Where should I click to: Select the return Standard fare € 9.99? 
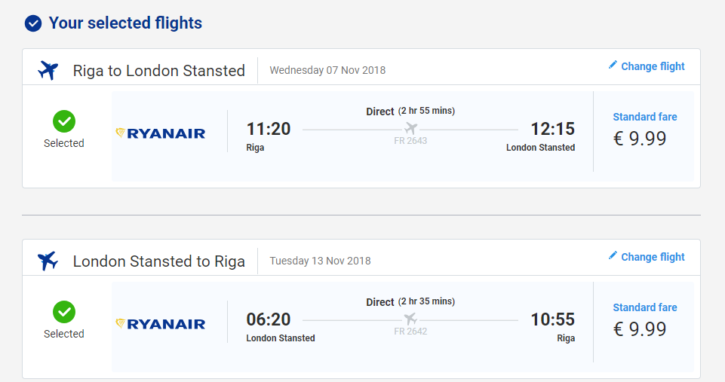coord(645,320)
